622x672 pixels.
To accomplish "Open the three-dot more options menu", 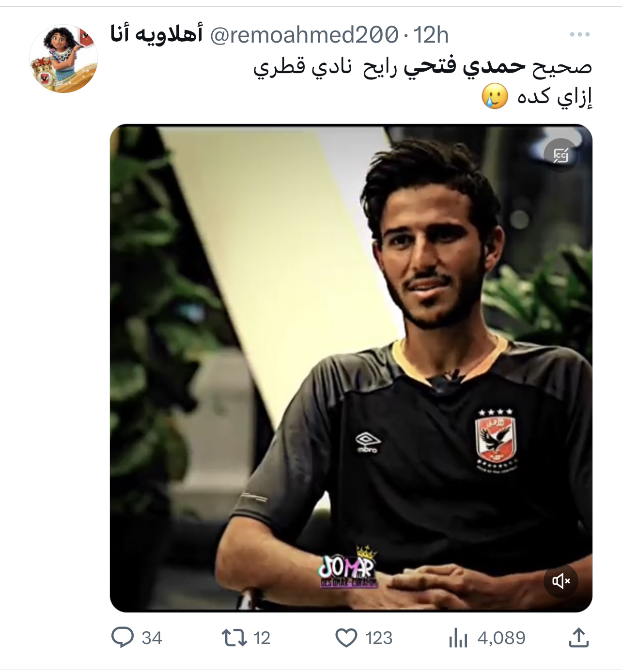I will [x=579, y=34].
